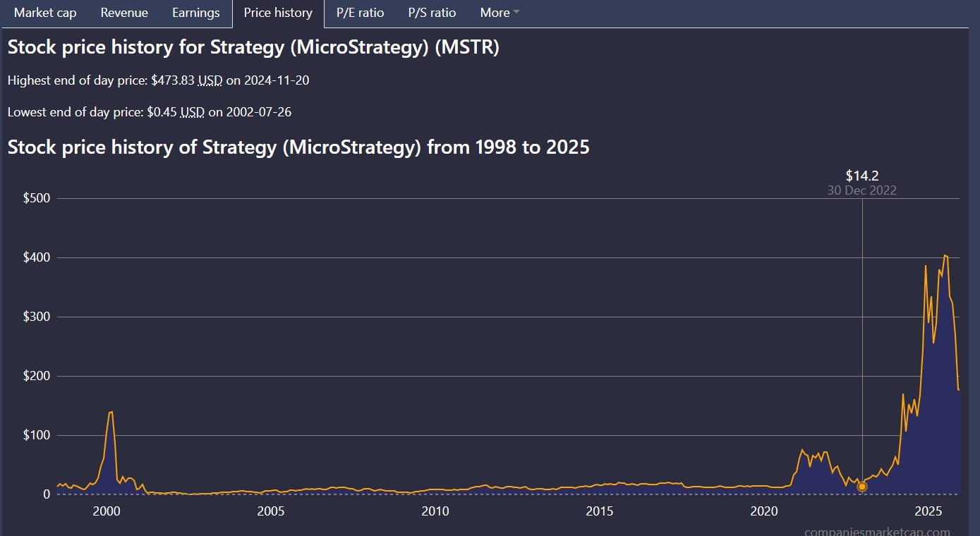980x536 pixels.
Task: Select the "$473.83" highest price value
Action: click(173, 80)
